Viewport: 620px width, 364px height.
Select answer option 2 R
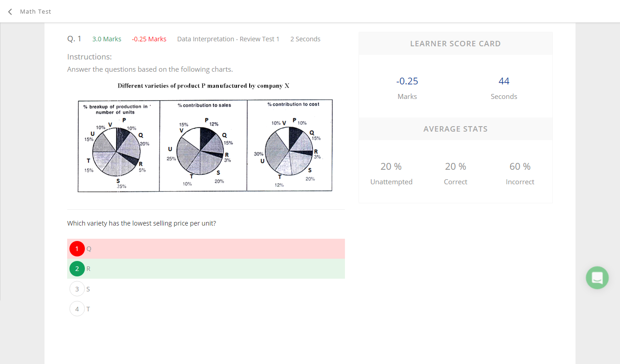[x=206, y=269]
